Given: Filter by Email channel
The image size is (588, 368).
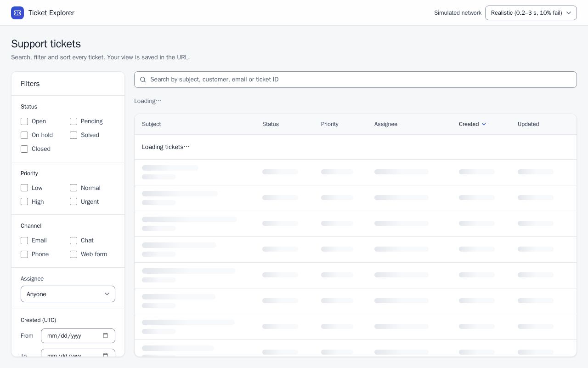Looking at the screenshot, I should pyautogui.click(x=24, y=241).
